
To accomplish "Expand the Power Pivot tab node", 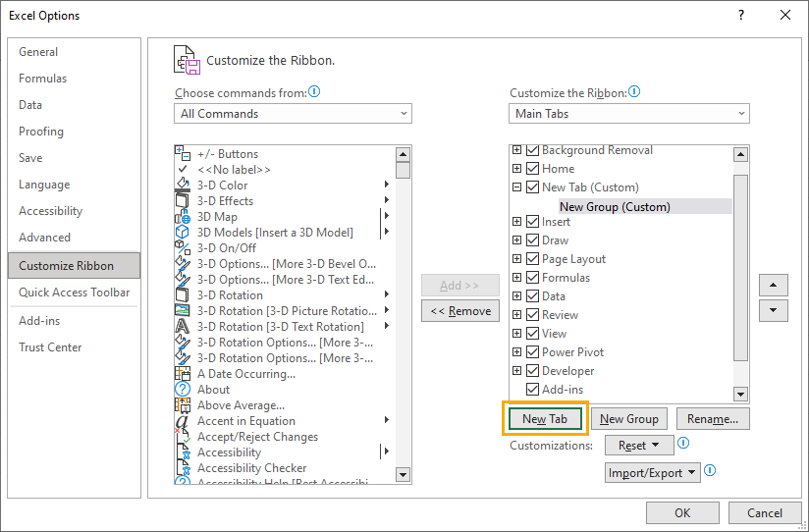I will [x=517, y=352].
